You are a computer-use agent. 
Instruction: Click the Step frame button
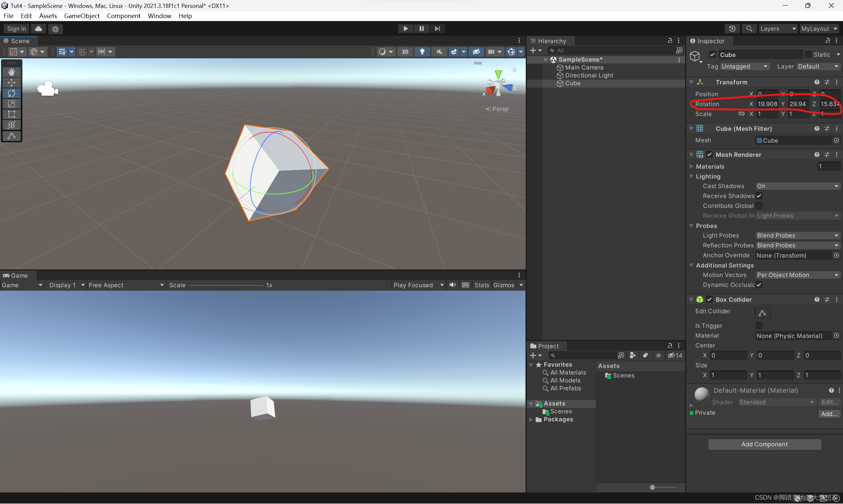click(x=437, y=29)
